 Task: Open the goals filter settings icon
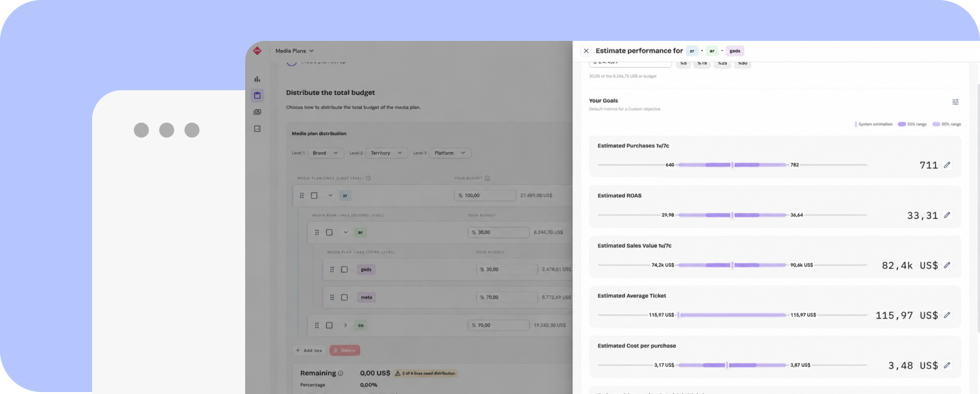(x=955, y=102)
